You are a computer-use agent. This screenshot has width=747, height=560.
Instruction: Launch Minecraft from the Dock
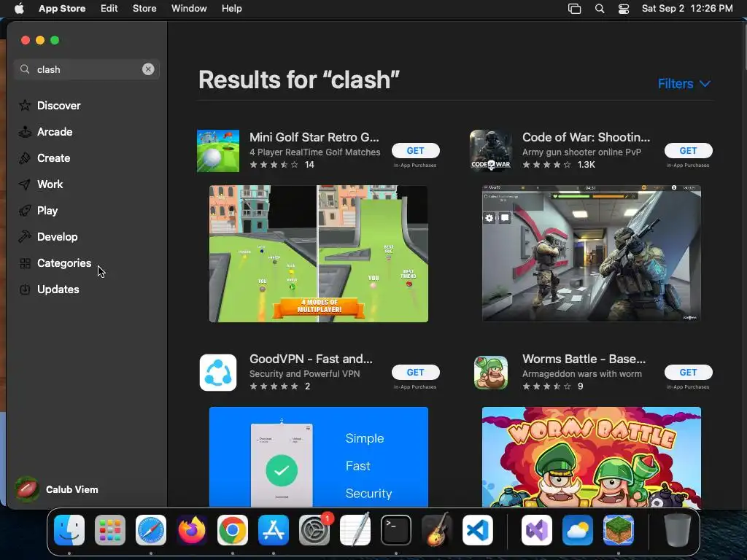coord(619,530)
